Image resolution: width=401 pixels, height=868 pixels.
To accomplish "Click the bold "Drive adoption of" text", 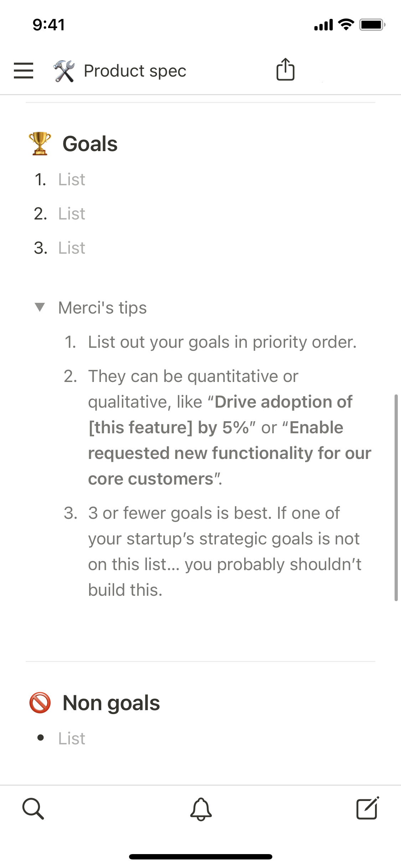I will coord(283,402).
